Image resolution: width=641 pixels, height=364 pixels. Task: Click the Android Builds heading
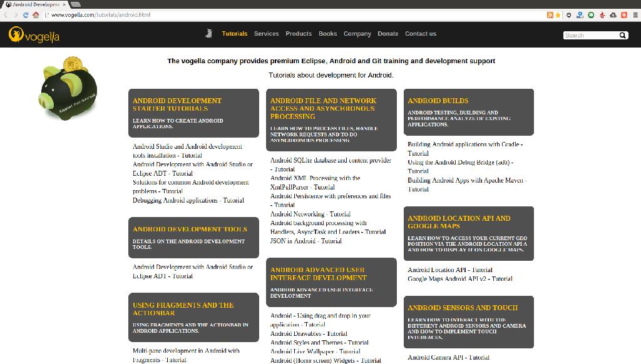[x=438, y=101]
